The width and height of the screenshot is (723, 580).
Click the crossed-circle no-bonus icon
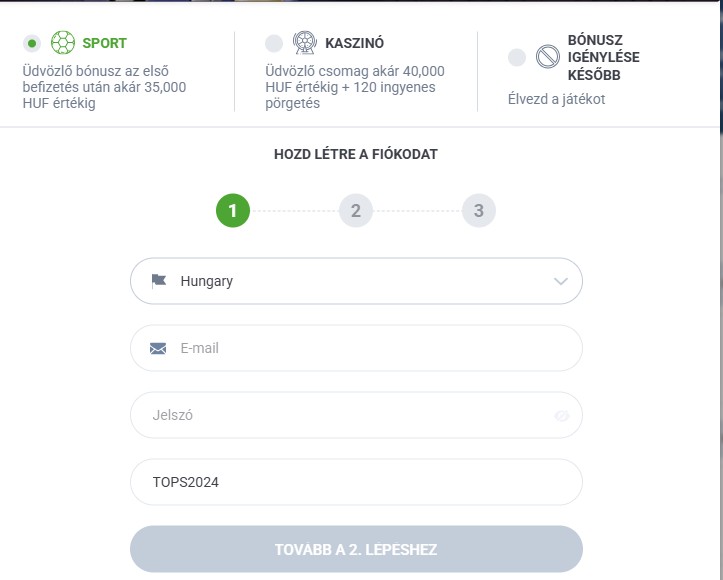(547, 57)
